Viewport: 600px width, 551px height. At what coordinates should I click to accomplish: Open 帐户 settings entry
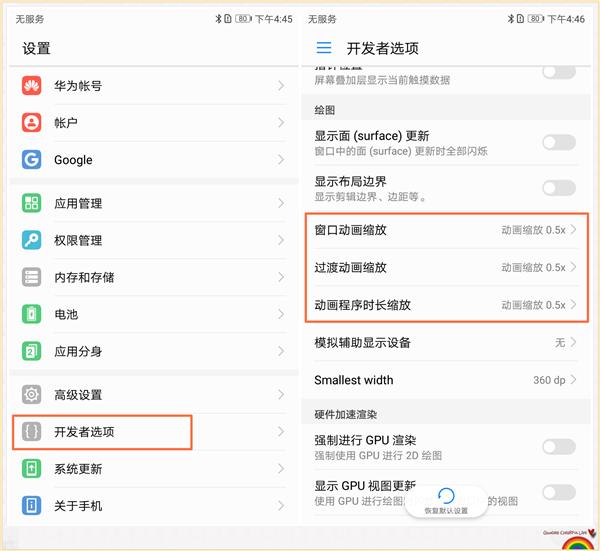(x=154, y=123)
